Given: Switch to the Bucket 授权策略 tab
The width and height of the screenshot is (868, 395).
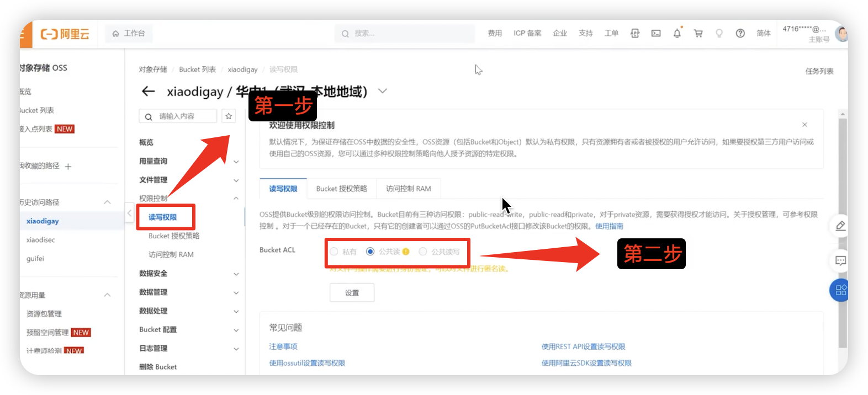Looking at the screenshot, I should (341, 189).
